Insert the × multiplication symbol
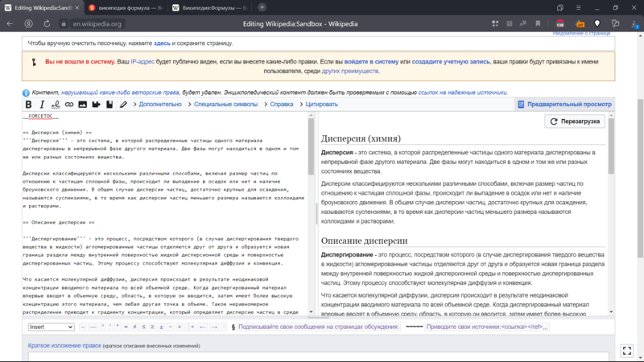The image size is (644, 362). pos(179,327)
